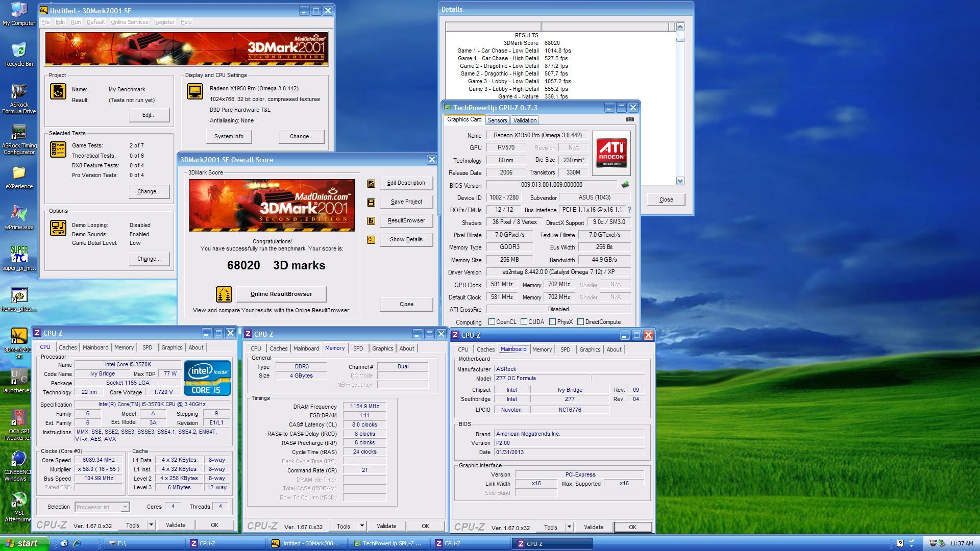
Task: Click the ATI Radeon logo in GPU-Z
Action: click(x=611, y=153)
